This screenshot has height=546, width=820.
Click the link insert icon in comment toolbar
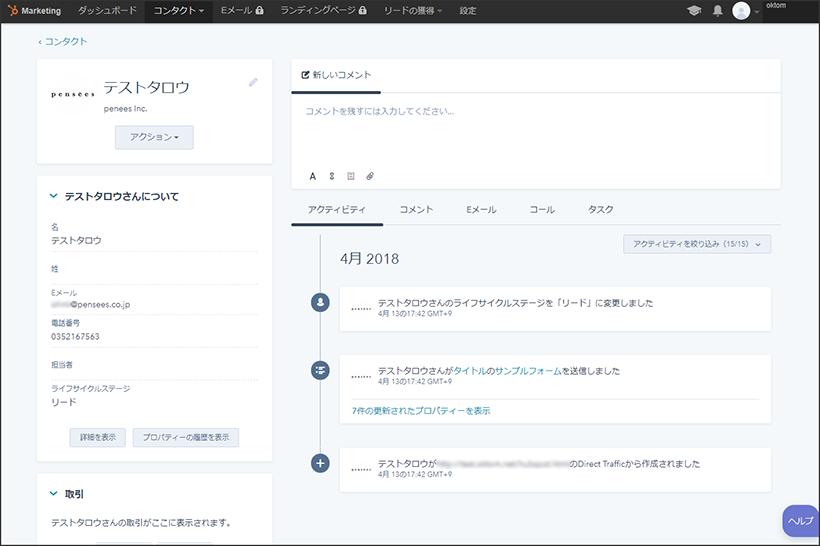[332, 176]
